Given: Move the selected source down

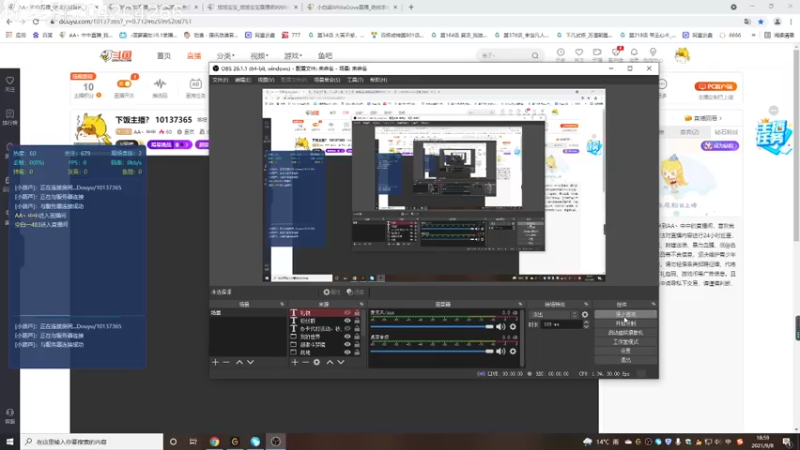Looking at the screenshot, I should 341,362.
